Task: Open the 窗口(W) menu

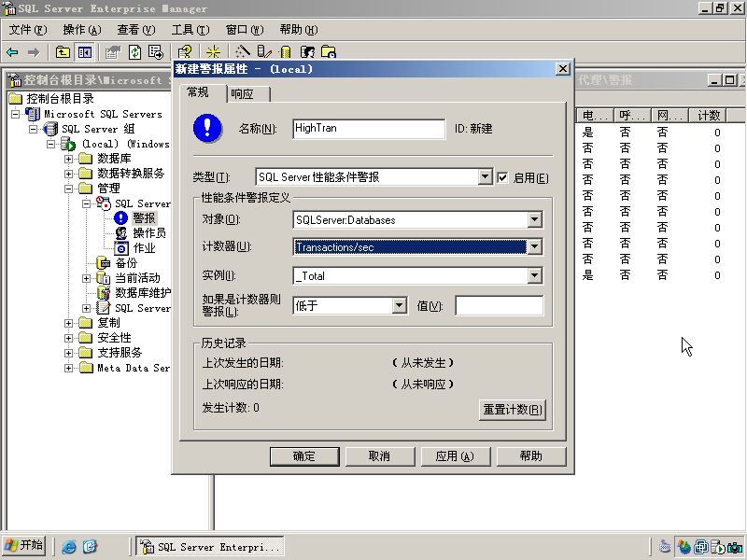Action: coord(245,30)
